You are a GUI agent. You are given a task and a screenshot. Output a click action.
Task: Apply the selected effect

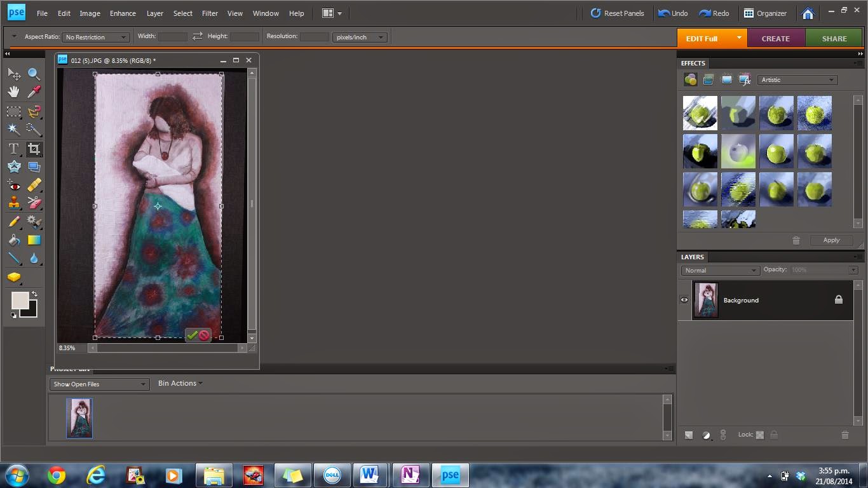(831, 240)
